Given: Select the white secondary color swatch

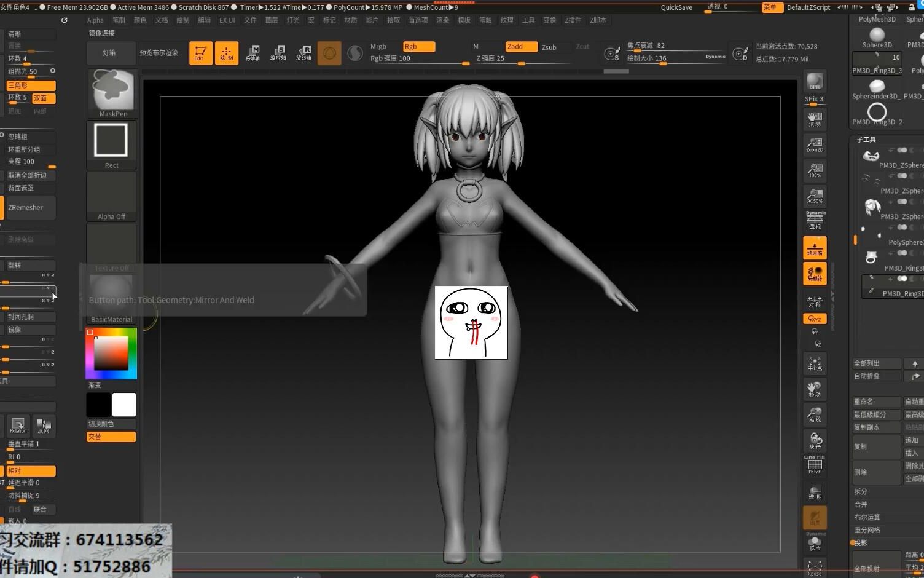Looking at the screenshot, I should (124, 405).
